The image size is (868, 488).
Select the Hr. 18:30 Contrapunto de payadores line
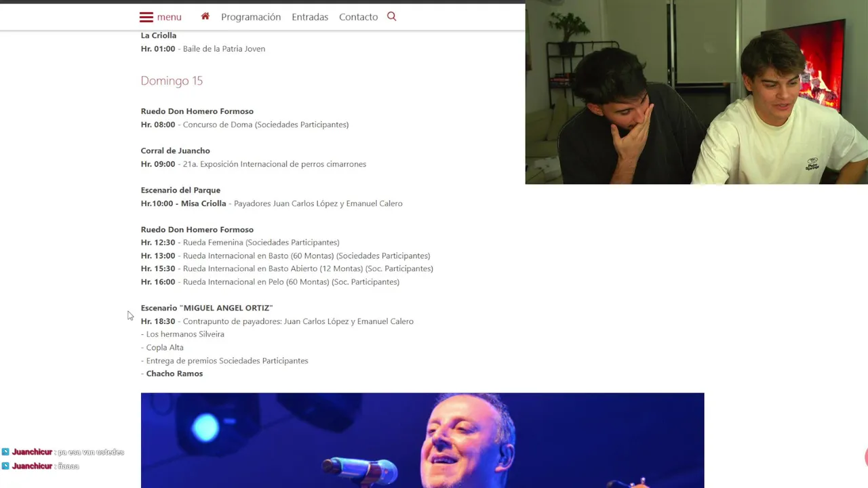(277, 321)
